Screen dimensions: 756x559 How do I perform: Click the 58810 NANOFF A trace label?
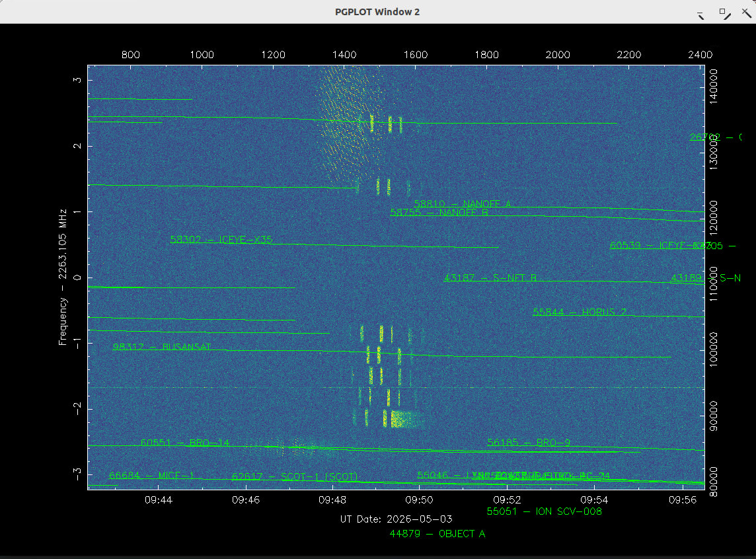click(463, 204)
